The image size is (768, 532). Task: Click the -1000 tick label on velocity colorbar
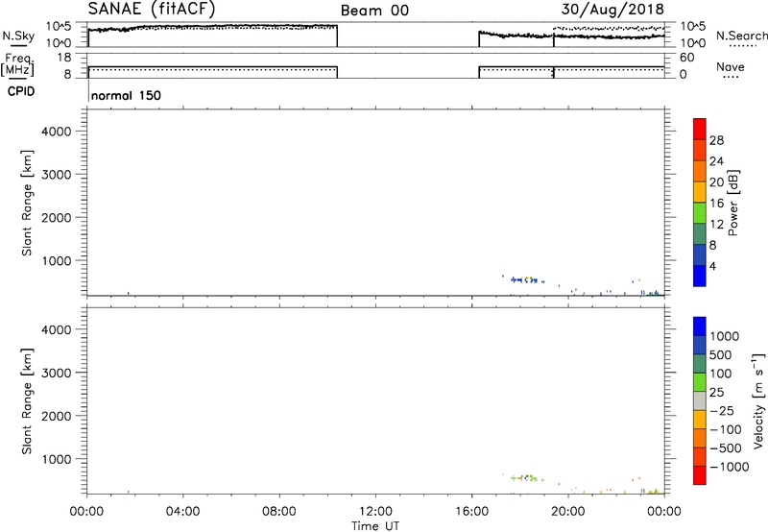tap(729, 467)
